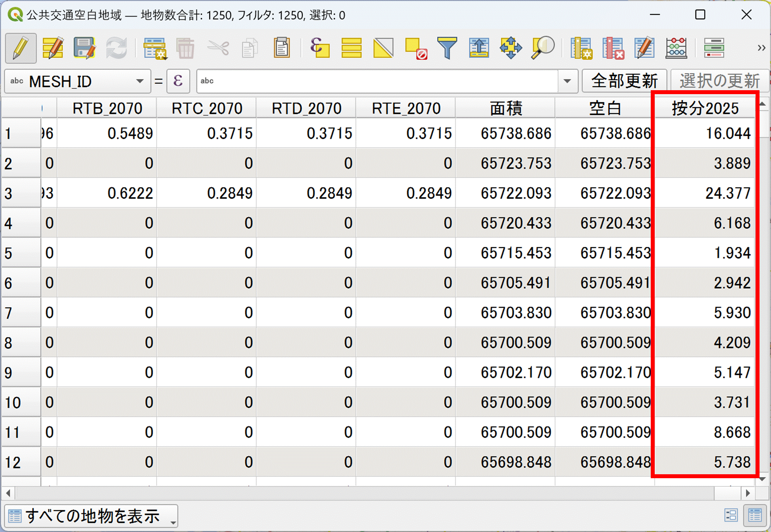Open the すべての地物を表示 filter dropdown

point(91,516)
